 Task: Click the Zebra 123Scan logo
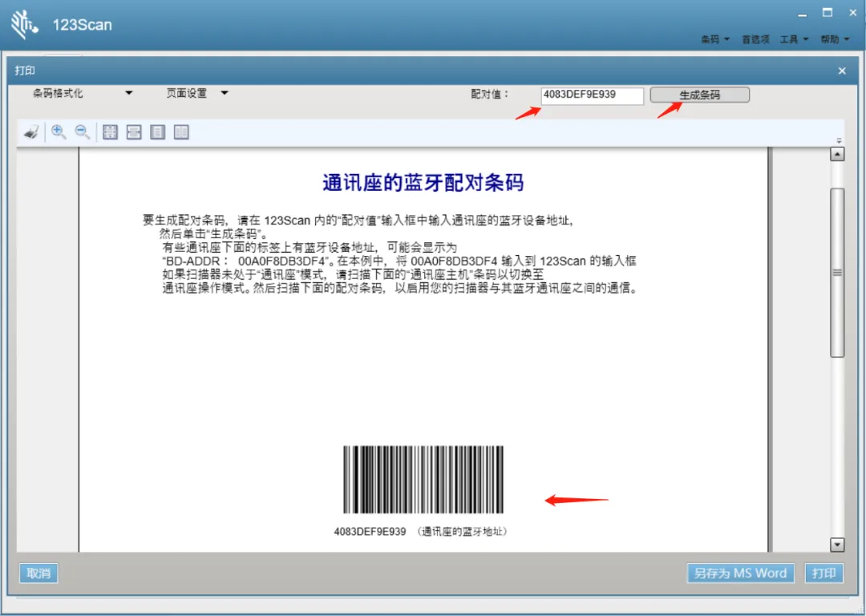[25, 25]
